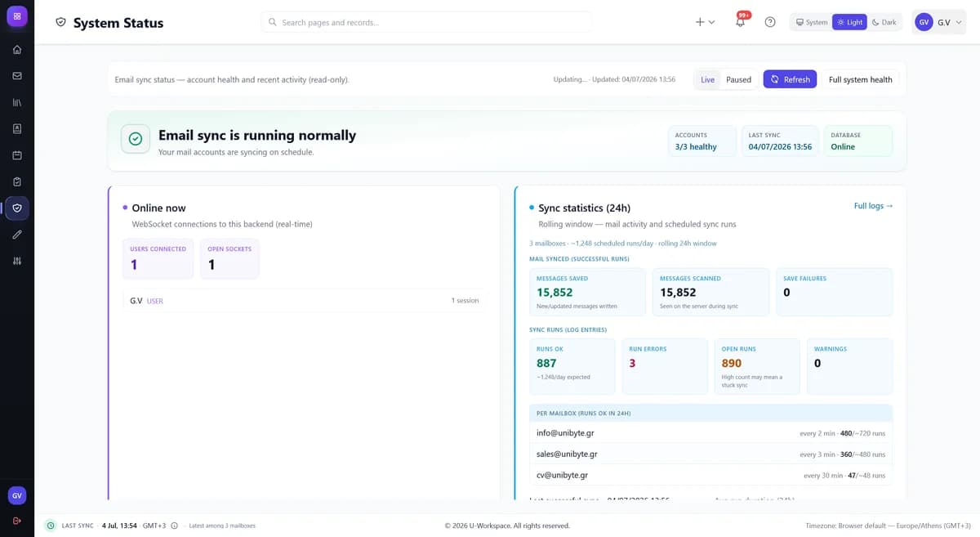Click the "Online now" heading
The height and width of the screenshot is (537, 980).
158,208
